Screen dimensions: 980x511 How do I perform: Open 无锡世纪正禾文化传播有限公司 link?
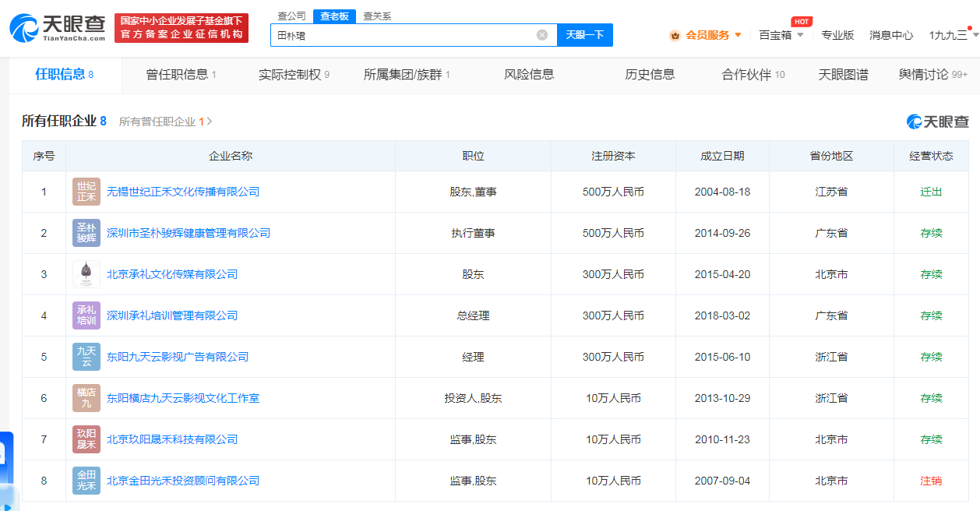(183, 192)
